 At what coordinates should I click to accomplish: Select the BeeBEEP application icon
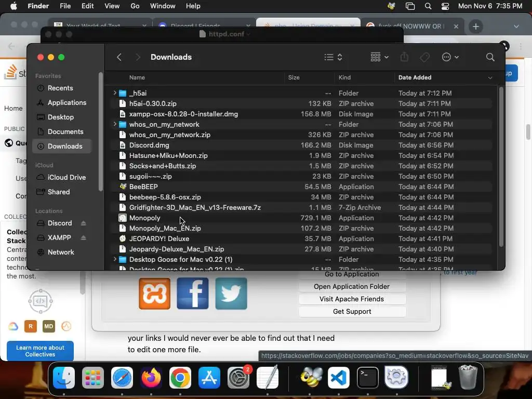click(123, 187)
